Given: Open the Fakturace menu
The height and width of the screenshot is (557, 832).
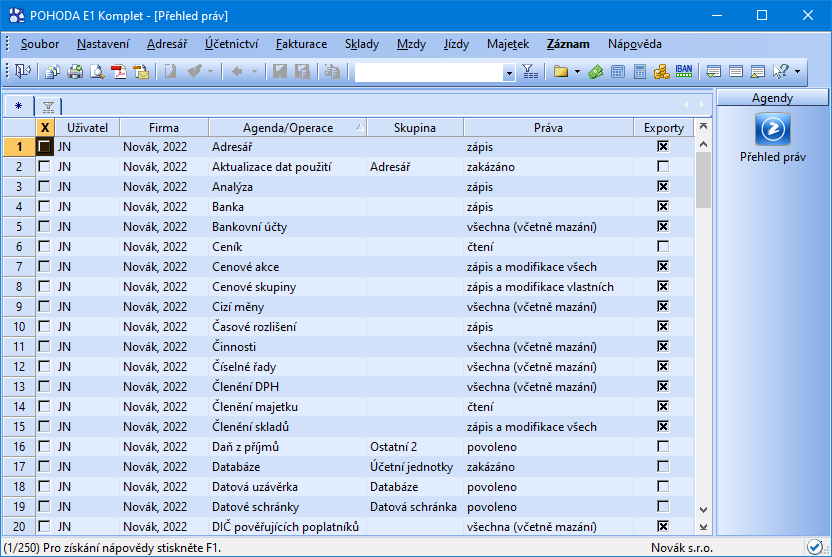Looking at the screenshot, I should pyautogui.click(x=301, y=44).
